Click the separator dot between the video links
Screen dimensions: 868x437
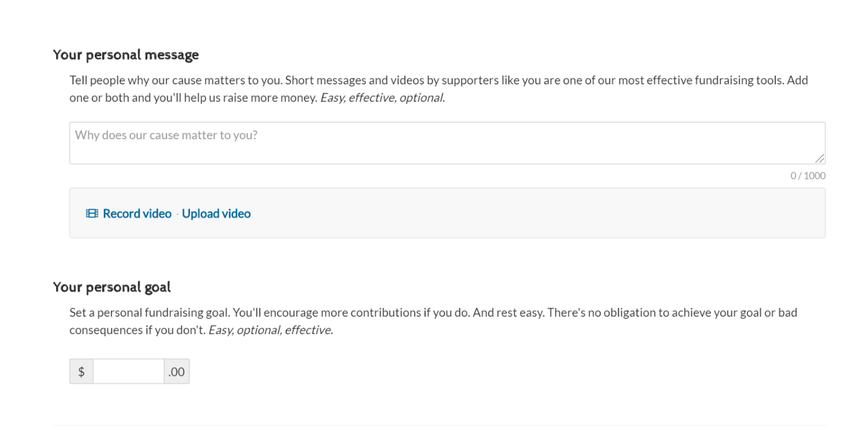point(177,214)
